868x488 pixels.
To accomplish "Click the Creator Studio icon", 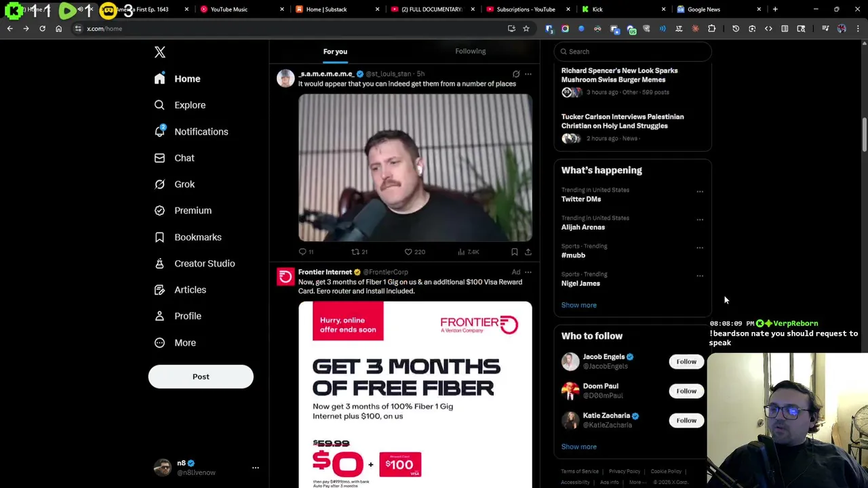I will point(159,264).
